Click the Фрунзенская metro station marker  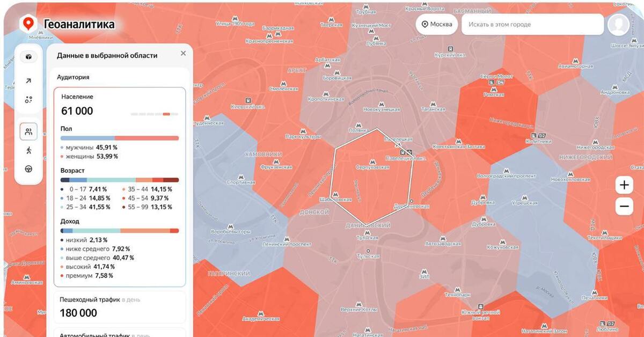(275, 161)
